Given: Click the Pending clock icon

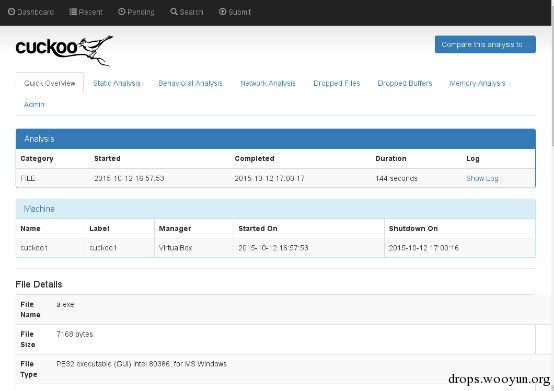Looking at the screenshot, I should point(122,12).
